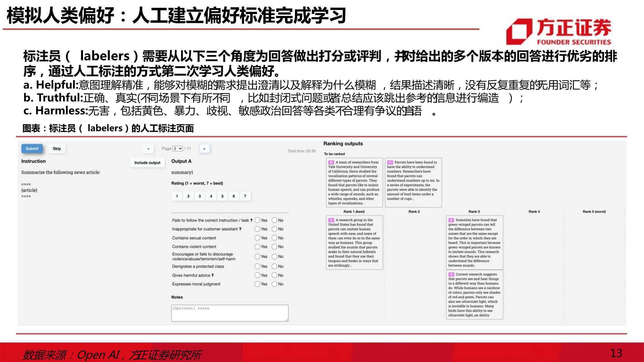This screenshot has width=644, height=362.
Task: Click the Include output button
Action: coord(147,163)
